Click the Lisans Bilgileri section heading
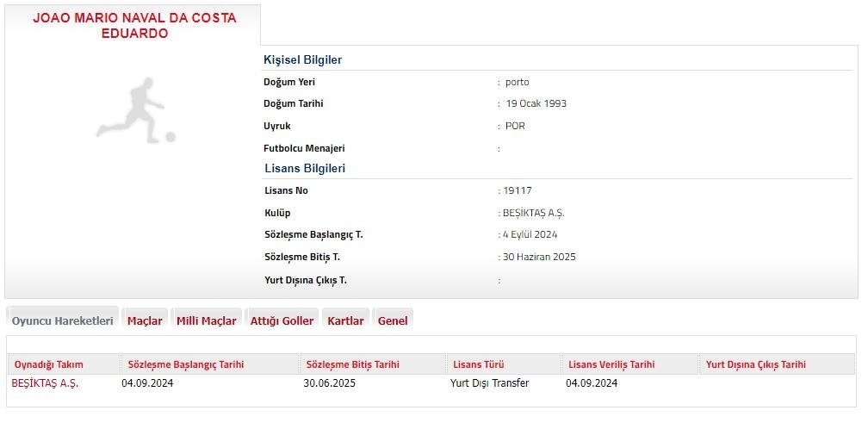Image resolution: width=868 pixels, height=429 pixels. 304,168
